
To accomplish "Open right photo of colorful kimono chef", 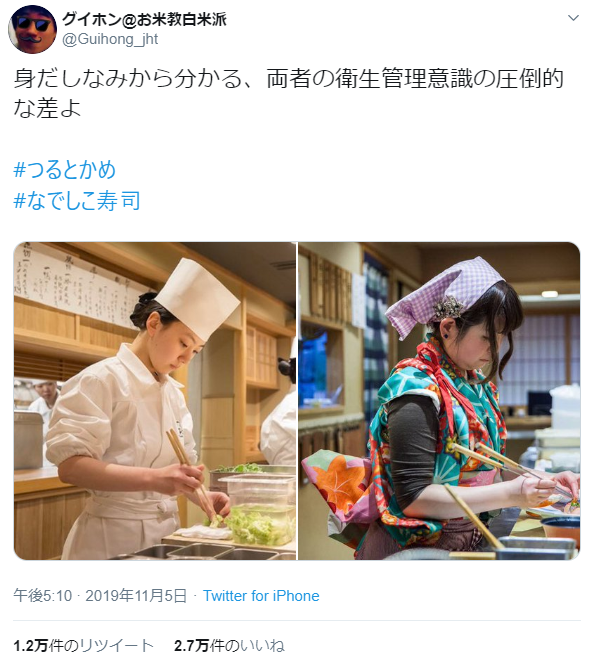I will [439, 401].
